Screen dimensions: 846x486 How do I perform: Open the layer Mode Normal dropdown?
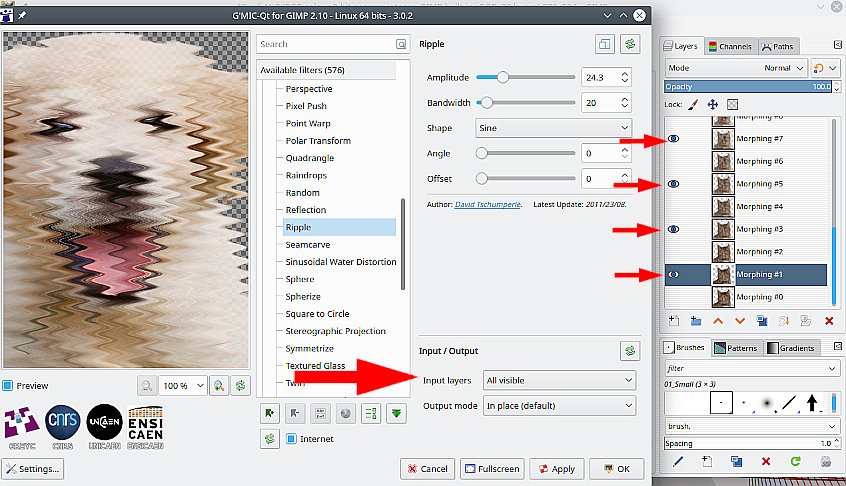tap(736, 68)
